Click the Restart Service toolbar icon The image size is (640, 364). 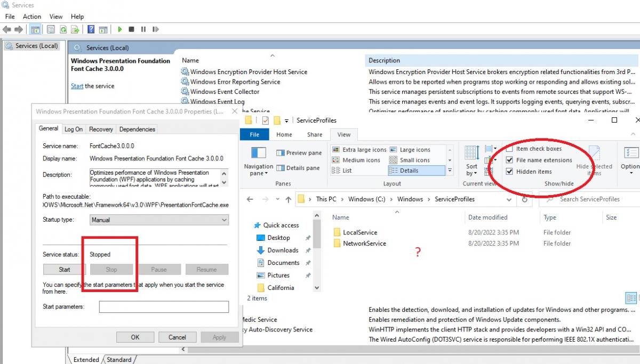click(156, 29)
